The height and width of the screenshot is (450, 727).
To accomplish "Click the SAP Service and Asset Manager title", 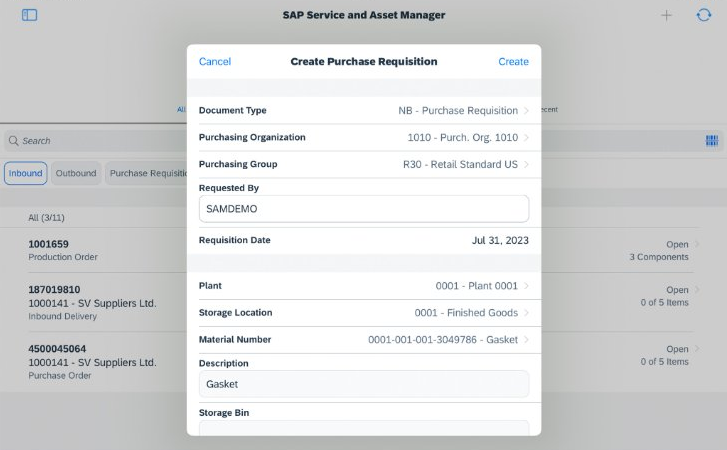I will pyautogui.click(x=364, y=15).
